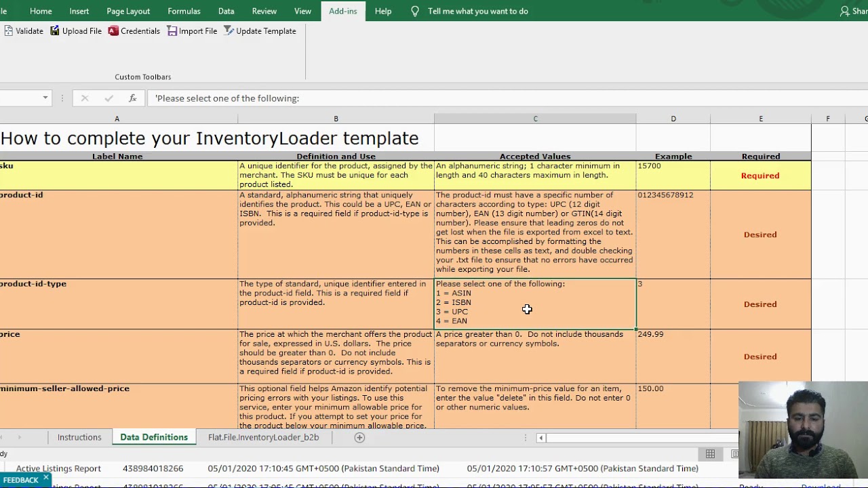This screenshot has height=488, width=868.
Task: Open the Flat.File.InventoryLoader_b2b sheet tab
Action: tap(263, 438)
